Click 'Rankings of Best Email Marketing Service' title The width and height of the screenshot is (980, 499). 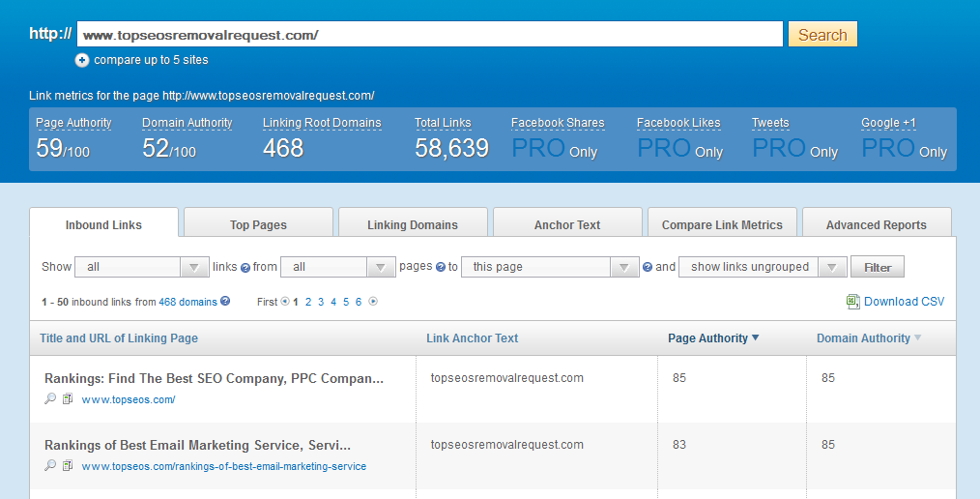(197, 445)
